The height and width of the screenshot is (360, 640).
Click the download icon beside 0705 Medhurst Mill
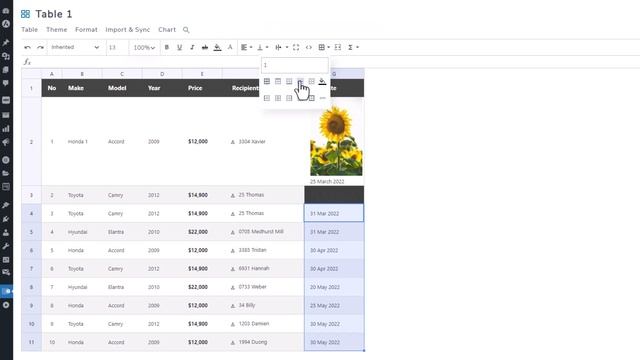coord(233,232)
